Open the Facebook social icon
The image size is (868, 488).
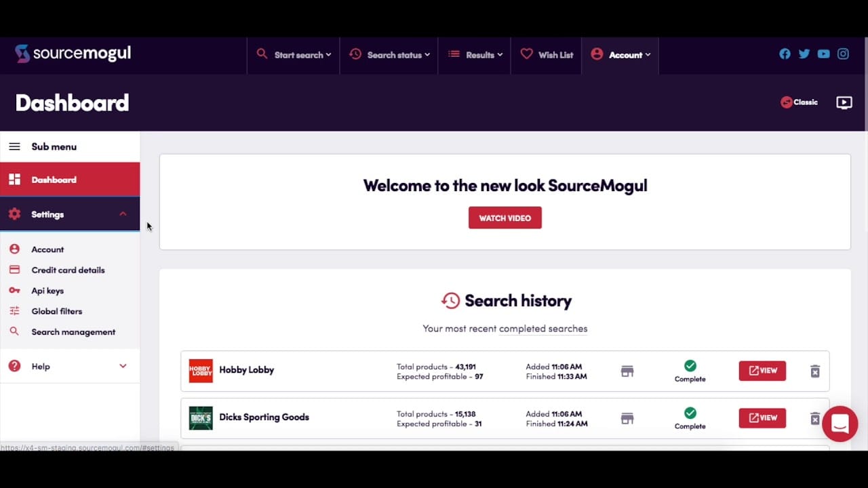pos(785,54)
